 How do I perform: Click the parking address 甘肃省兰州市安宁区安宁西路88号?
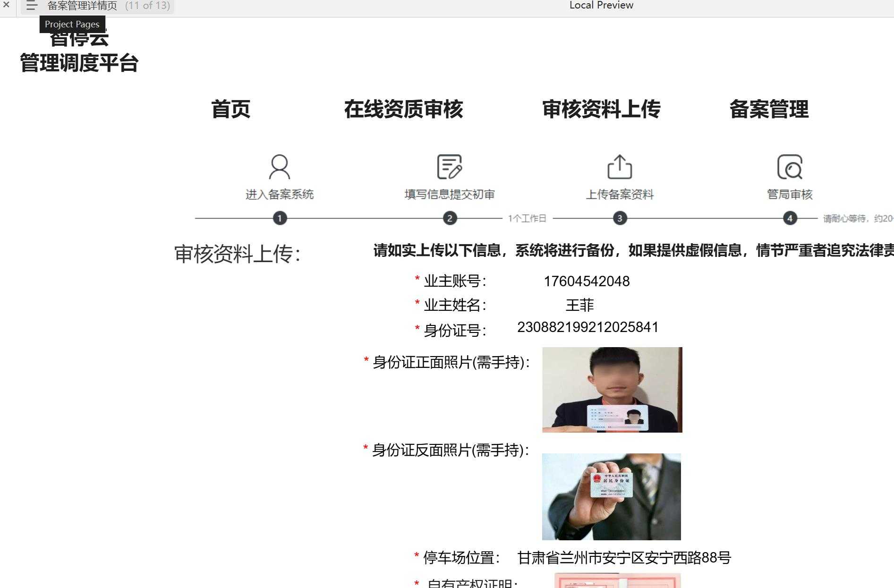coord(624,558)
